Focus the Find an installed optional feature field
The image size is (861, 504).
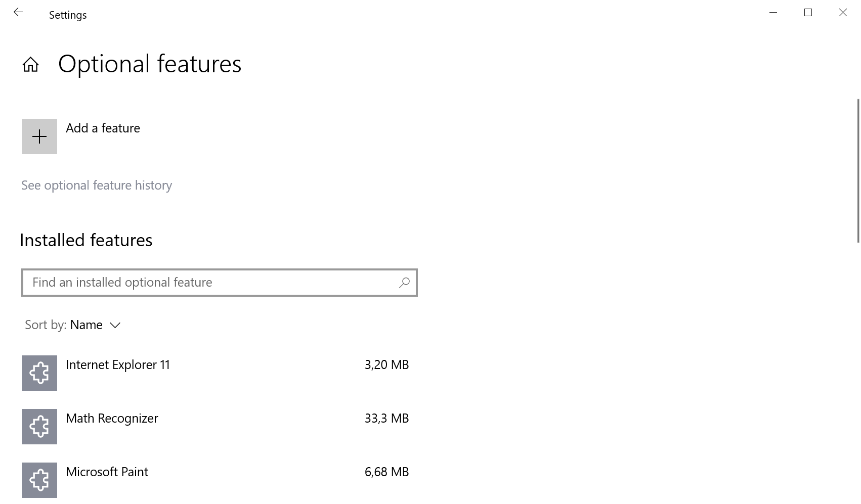point(212,283)
